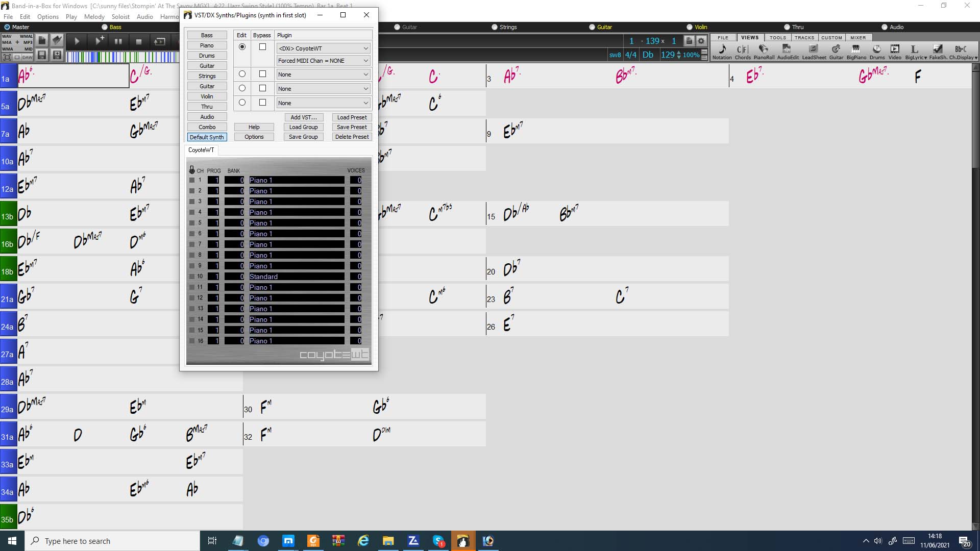Open song settings gear icon
980x551 pixels.
701,41
